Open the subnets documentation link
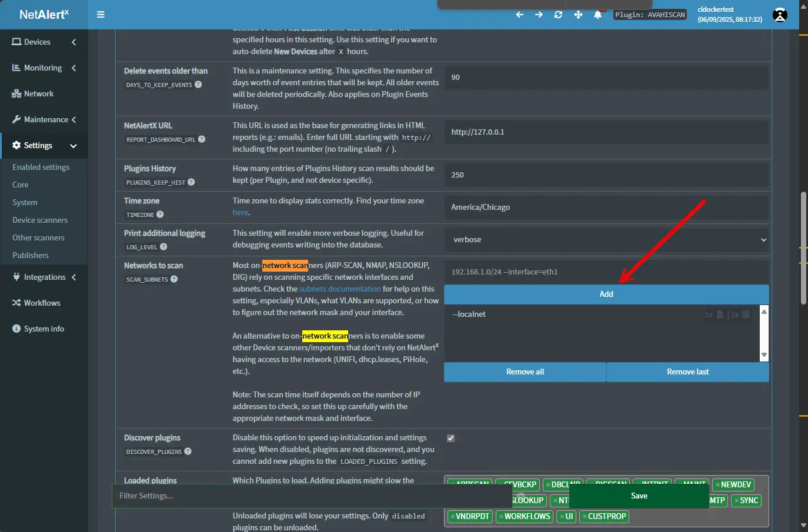 [x=340, y=289]
